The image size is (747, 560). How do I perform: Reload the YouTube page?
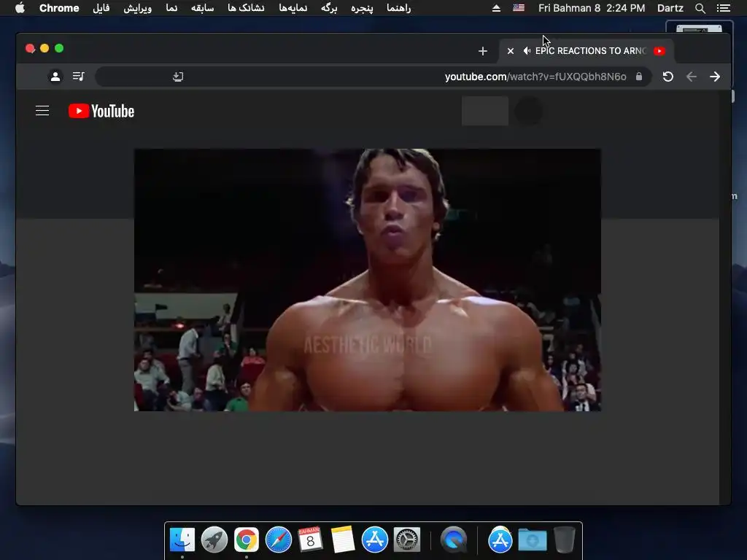click(x=668, y=77)
